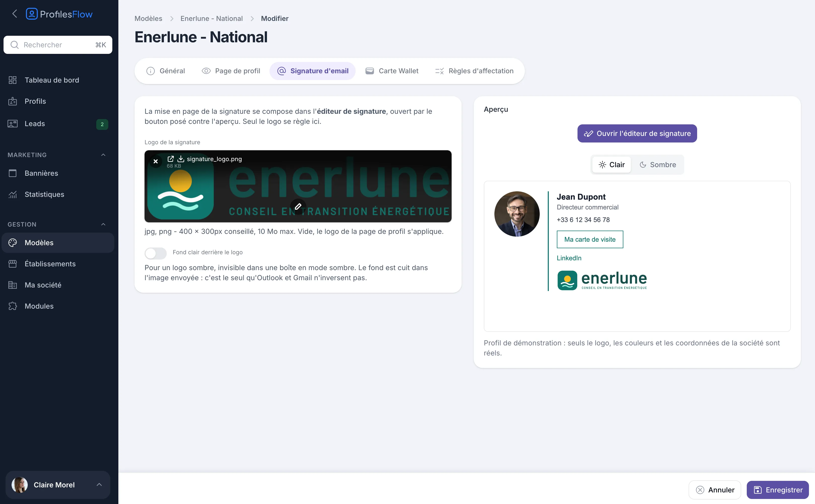Click the Enerlune - National page title
Image resolution: width=815 pixels, height=504 pixels.
201,37
